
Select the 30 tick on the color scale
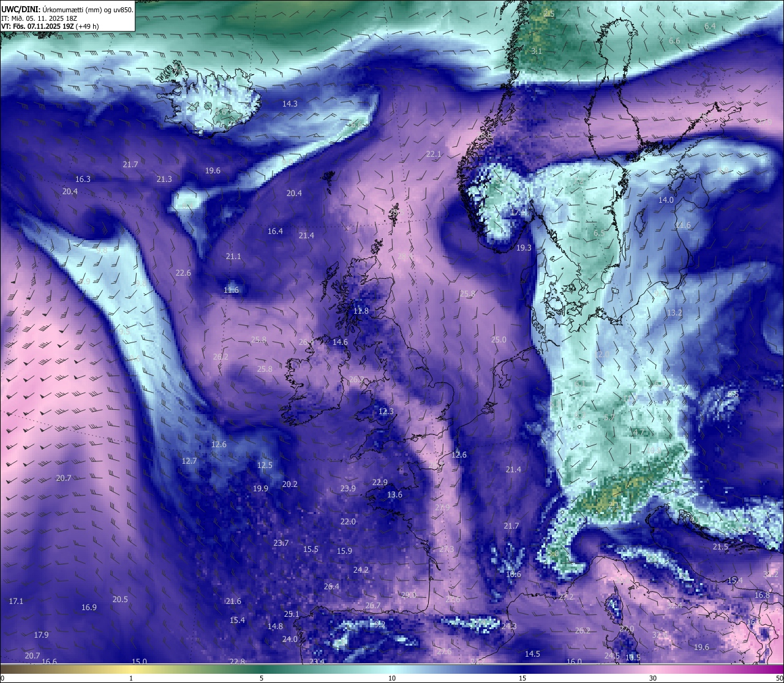653,678
